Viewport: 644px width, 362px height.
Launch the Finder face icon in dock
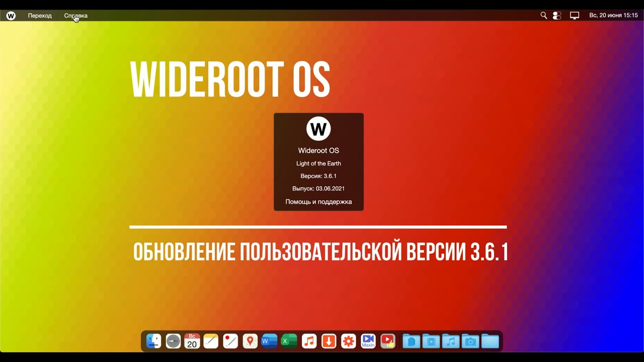(x=153, y=341)
